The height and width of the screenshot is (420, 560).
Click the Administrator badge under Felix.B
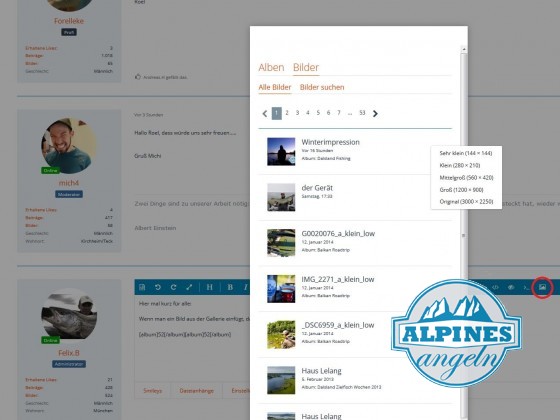(x=69, y=364)
